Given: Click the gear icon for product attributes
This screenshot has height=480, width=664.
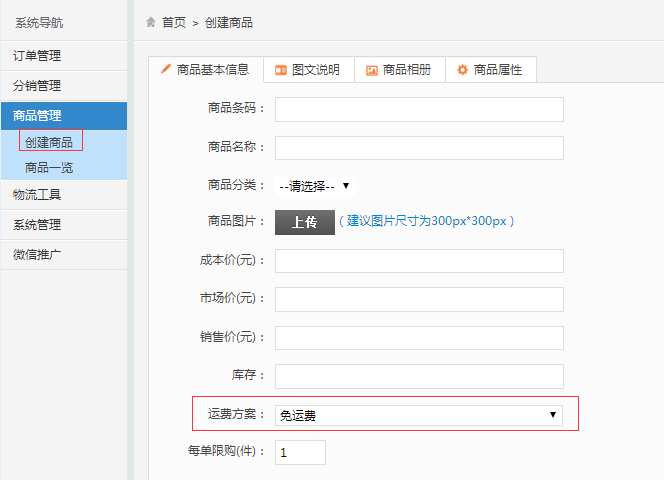Looking at the screenshot, I should (x=462, y=70).
